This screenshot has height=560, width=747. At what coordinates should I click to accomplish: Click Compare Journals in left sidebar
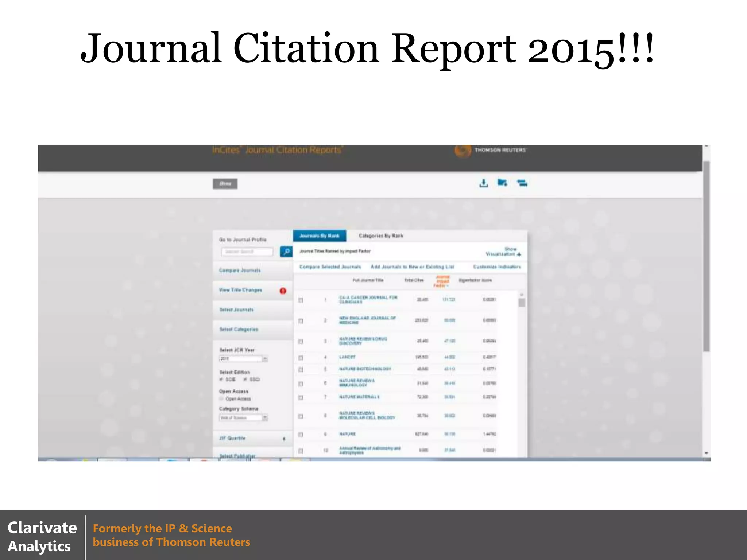click(x=240, y=271)
